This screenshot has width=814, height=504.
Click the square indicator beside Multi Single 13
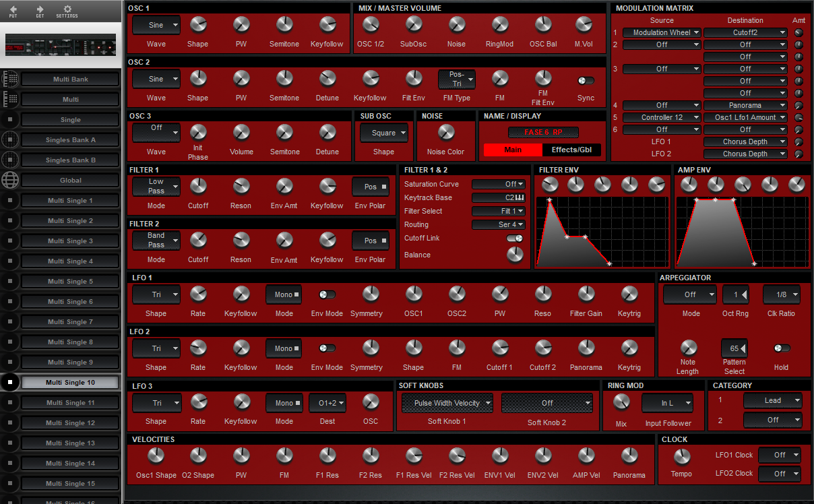coord(10,443)
